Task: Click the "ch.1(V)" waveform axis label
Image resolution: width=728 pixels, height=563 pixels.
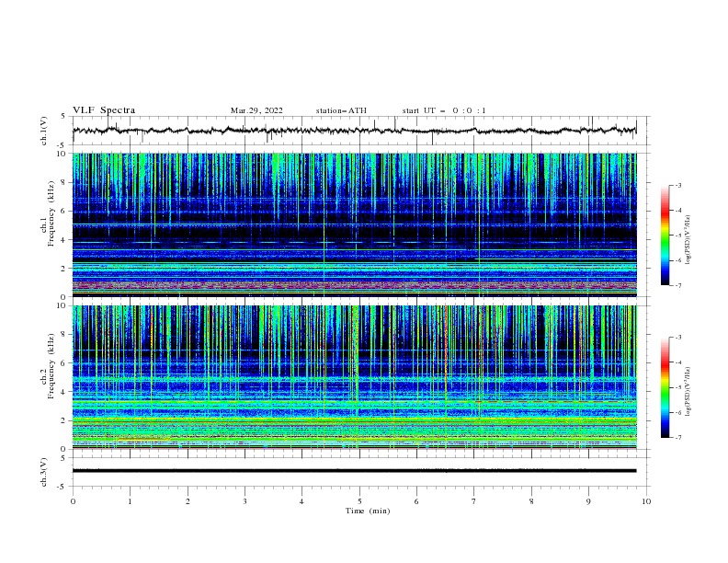Action: 44,131
